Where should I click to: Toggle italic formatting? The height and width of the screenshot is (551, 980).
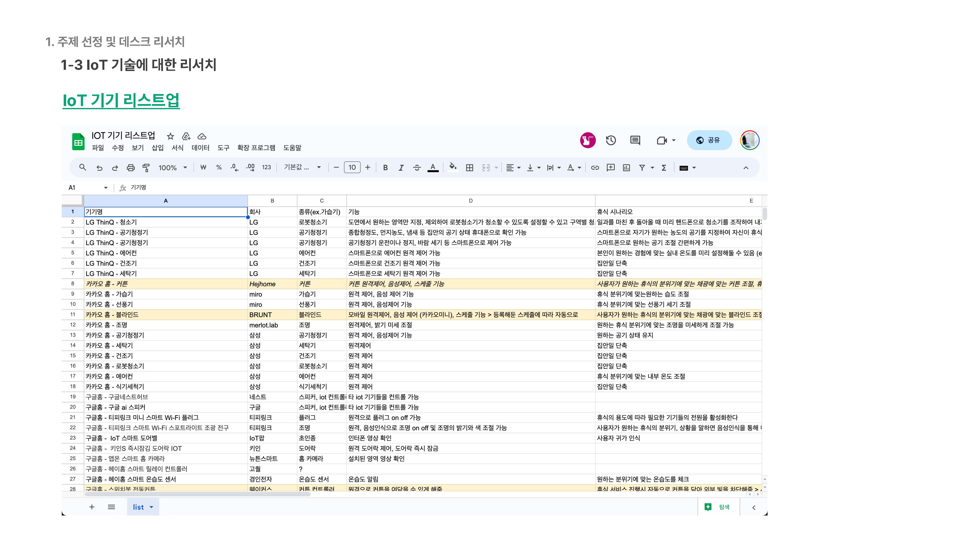[x=401, y=168]
